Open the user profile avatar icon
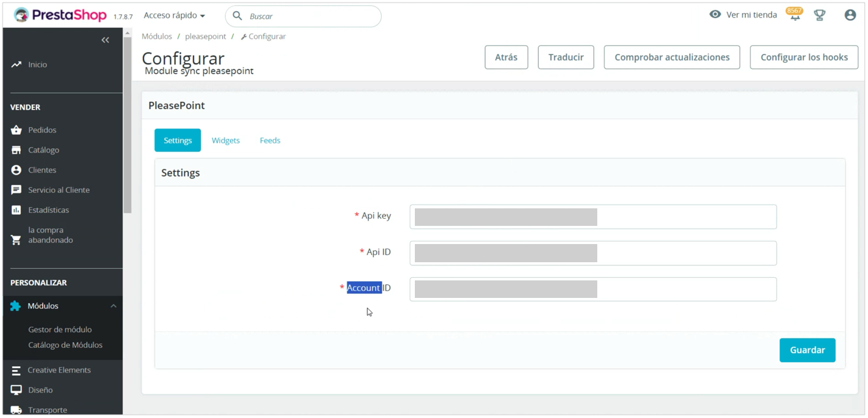The height and width of the screenshot is (418, 868). tap(850, 16)
